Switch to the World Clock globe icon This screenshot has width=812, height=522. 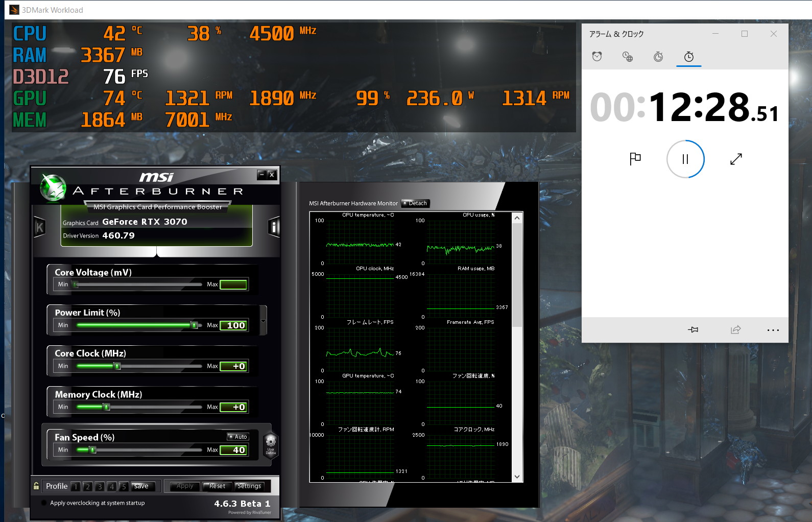[628, 57]
